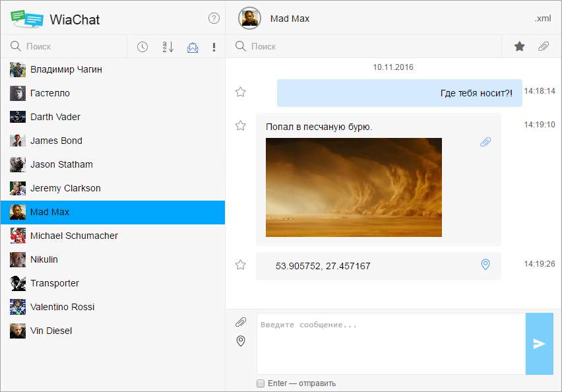Select contact Darth Vader

(x=113, y=117)
